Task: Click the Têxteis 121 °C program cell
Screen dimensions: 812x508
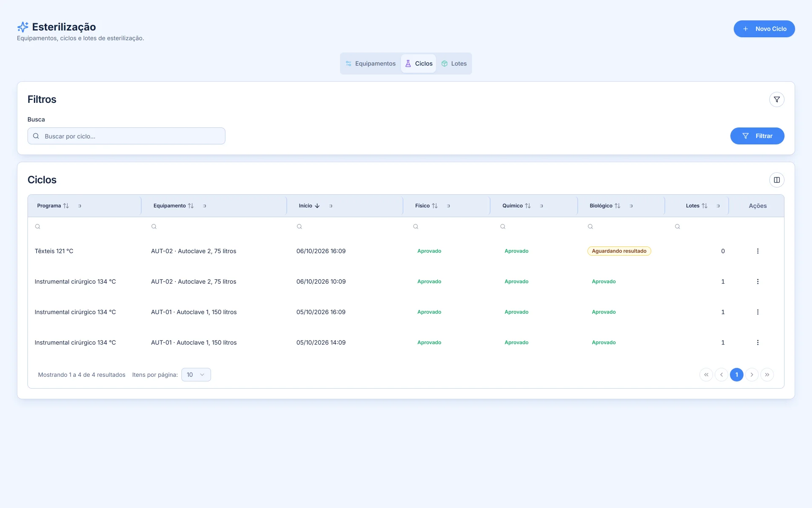Action: (x=54, y=251)
